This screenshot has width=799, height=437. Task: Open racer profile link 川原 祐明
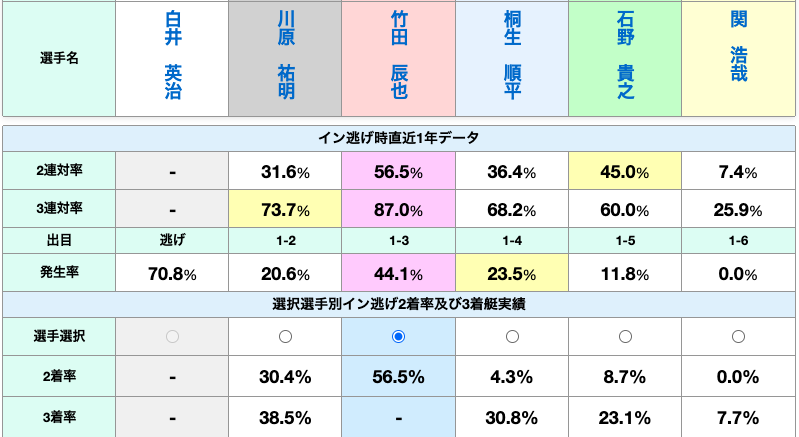[x=286, y=55]
